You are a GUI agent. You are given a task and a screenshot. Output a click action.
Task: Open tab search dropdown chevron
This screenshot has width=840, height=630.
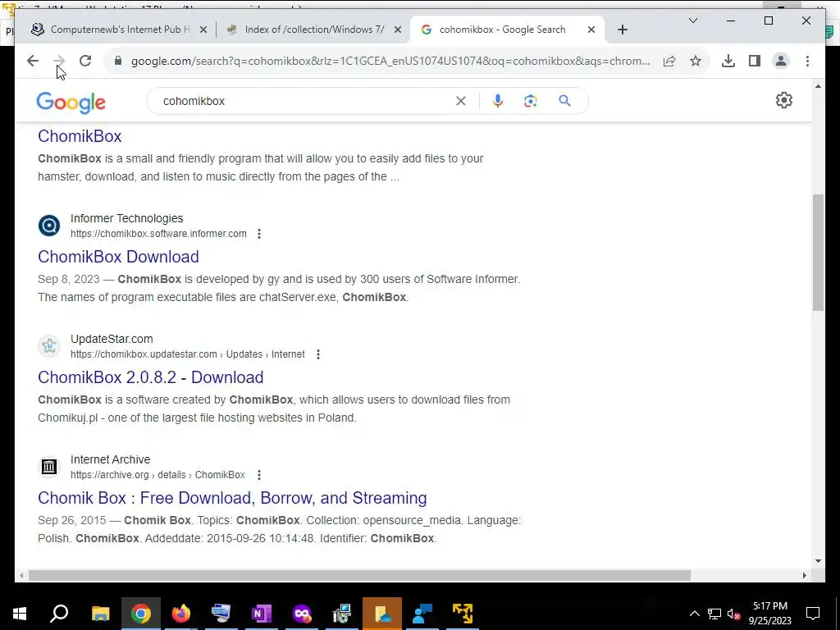pos(693,21)
